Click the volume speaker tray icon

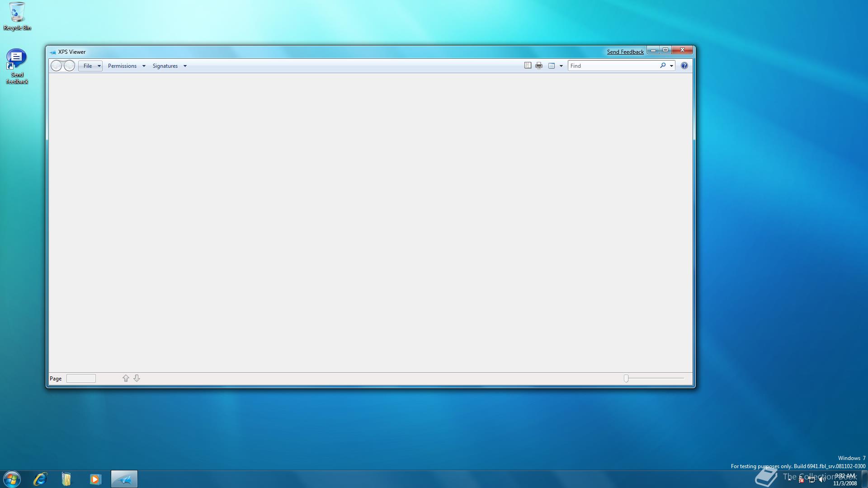[x=822, y=479]
